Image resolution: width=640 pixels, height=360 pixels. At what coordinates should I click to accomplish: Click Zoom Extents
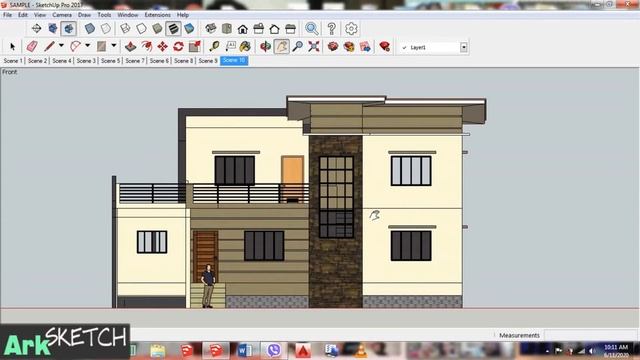point(313,47)
